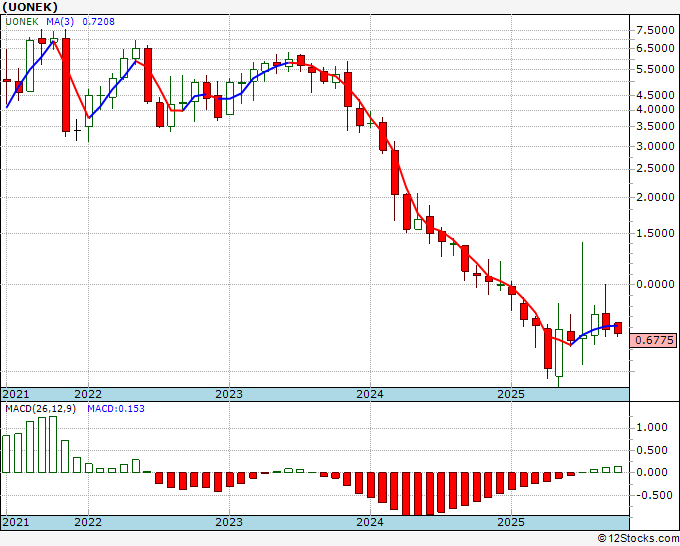
Task: Click the 3.0000 price axis label
Action: tap(655, 146)
